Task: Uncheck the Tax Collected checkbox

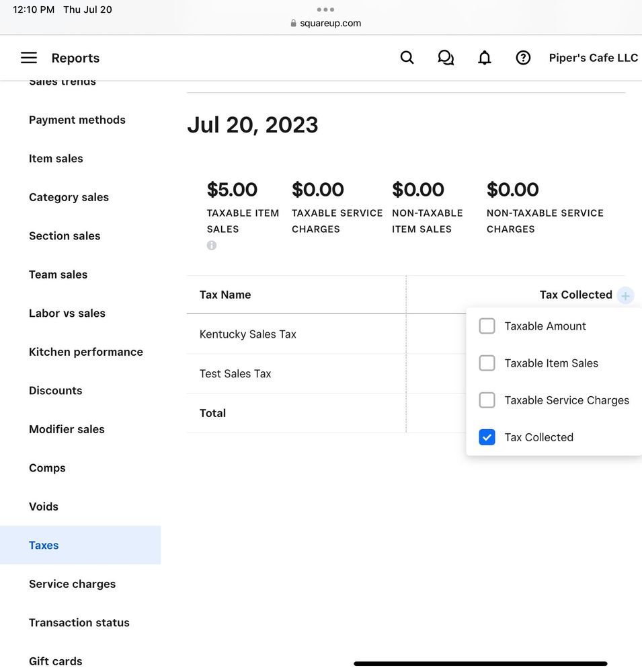Action: tap(487, 437)
